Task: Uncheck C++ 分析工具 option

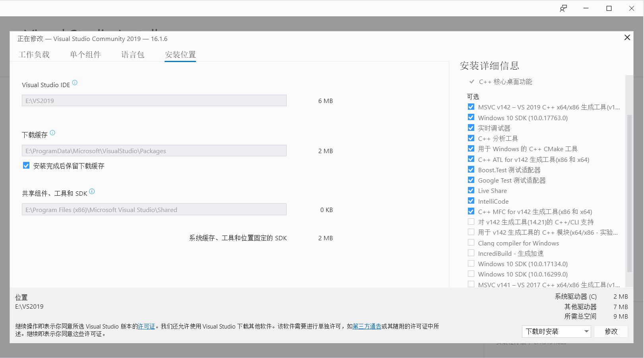Action: pyautogui.click(x=471, y=138)
